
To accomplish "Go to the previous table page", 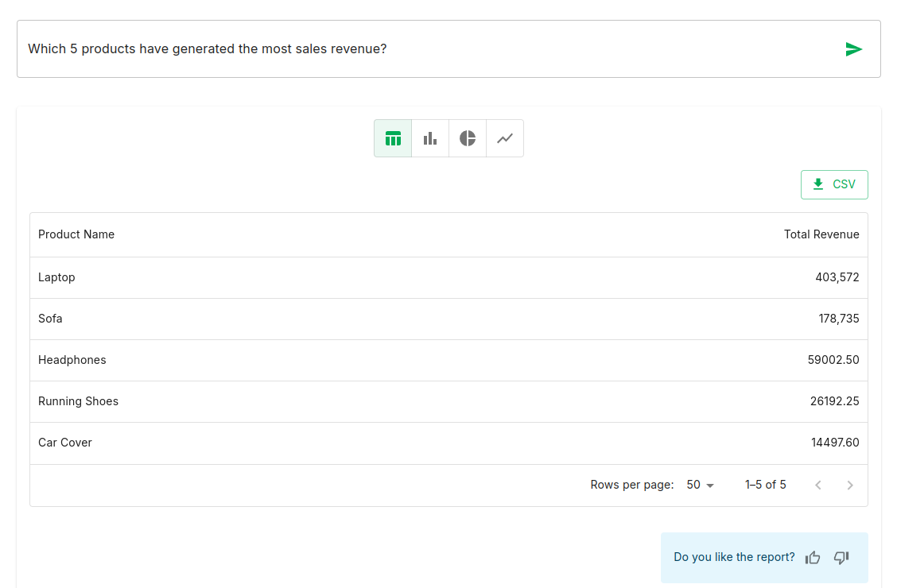I will tap(818, 485).
